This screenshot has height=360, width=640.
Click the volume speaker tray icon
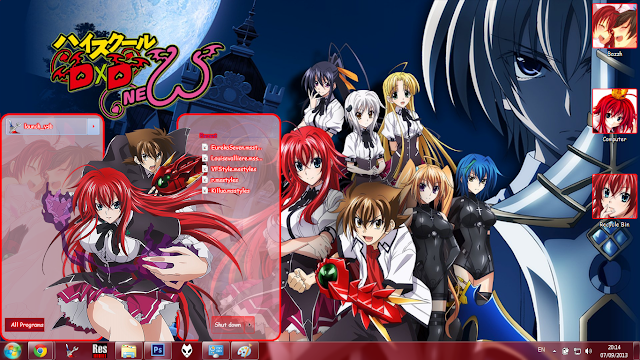(x=589, y=351)
